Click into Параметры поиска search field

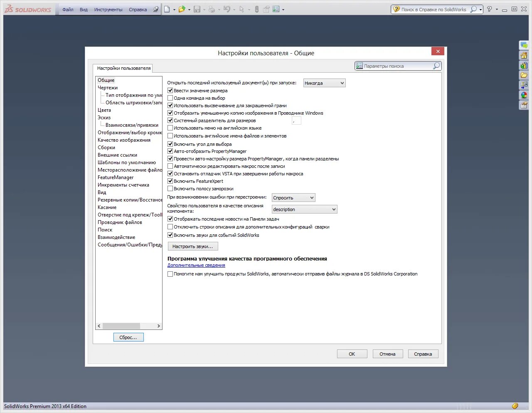397,66
